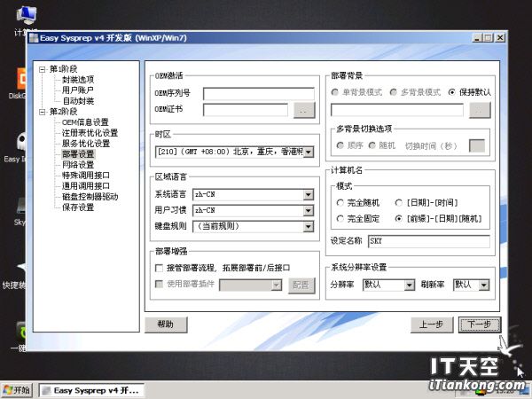
Task: Open the 时区 timezone dropdown
Action: (308, 152)
